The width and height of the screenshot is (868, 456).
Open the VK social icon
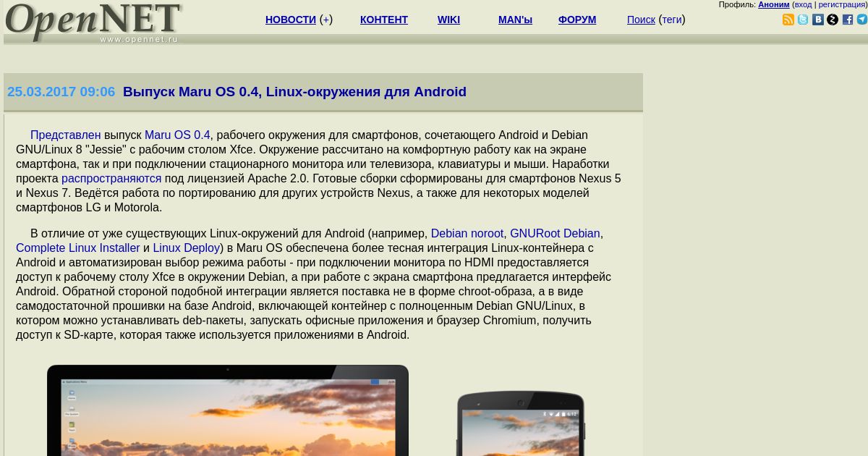(x=818, y=20)
